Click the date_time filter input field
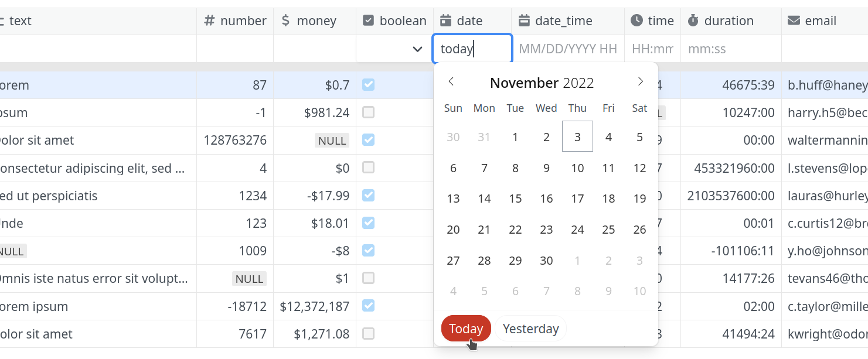The height and width of the screenshot is (359, 868). tap(567, 49)
